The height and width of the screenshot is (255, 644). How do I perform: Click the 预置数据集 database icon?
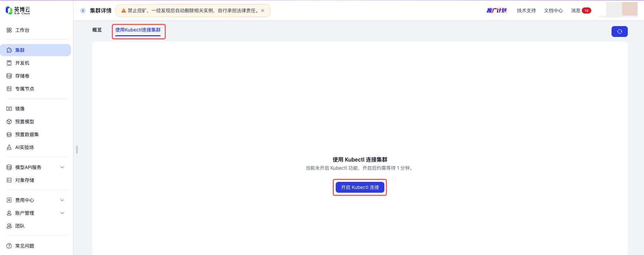point(9,134)
